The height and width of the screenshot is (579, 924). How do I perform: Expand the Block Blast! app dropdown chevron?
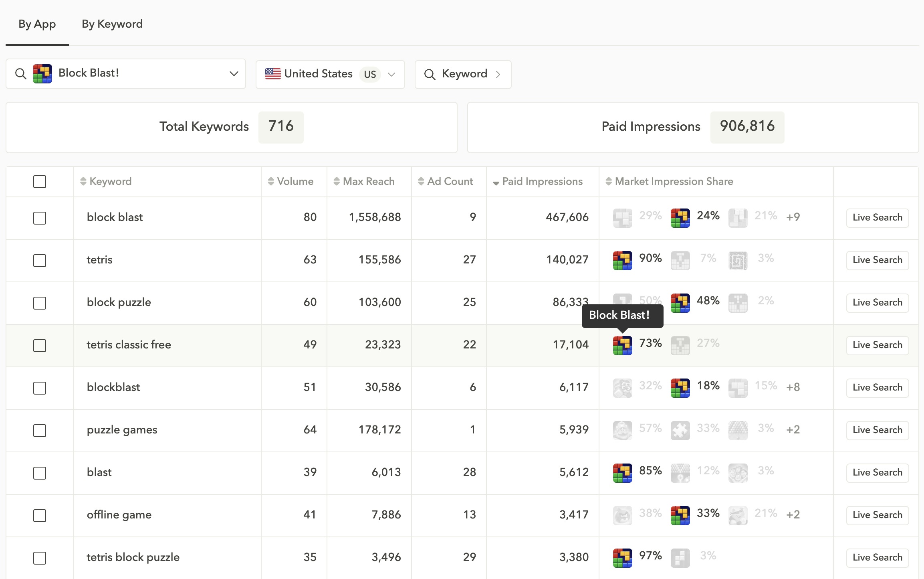tap(234, 74)
